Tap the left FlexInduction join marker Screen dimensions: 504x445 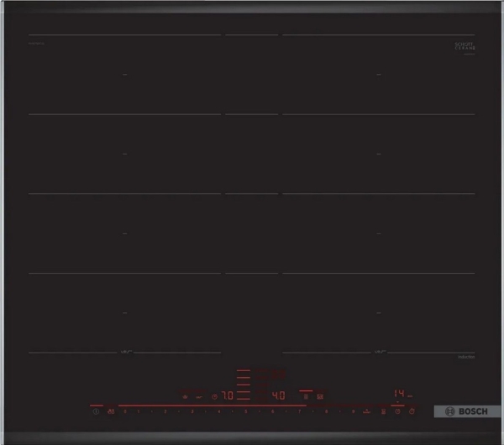(126, 352)
